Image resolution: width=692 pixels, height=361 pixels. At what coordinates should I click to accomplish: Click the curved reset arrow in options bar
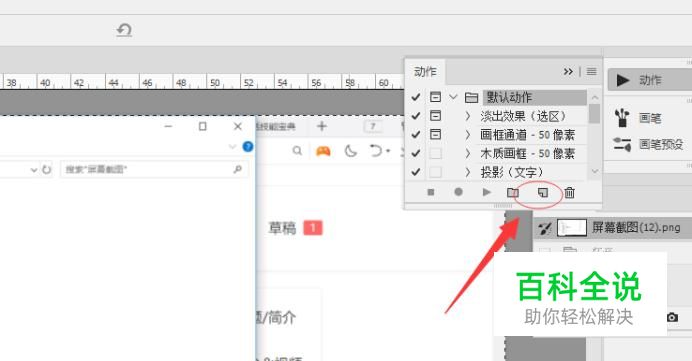point(124,30)
